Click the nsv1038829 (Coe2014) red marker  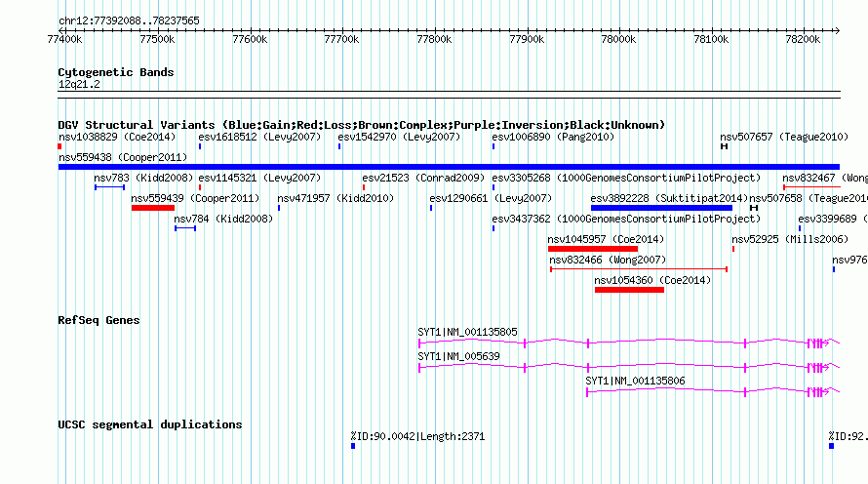[59, 146]
